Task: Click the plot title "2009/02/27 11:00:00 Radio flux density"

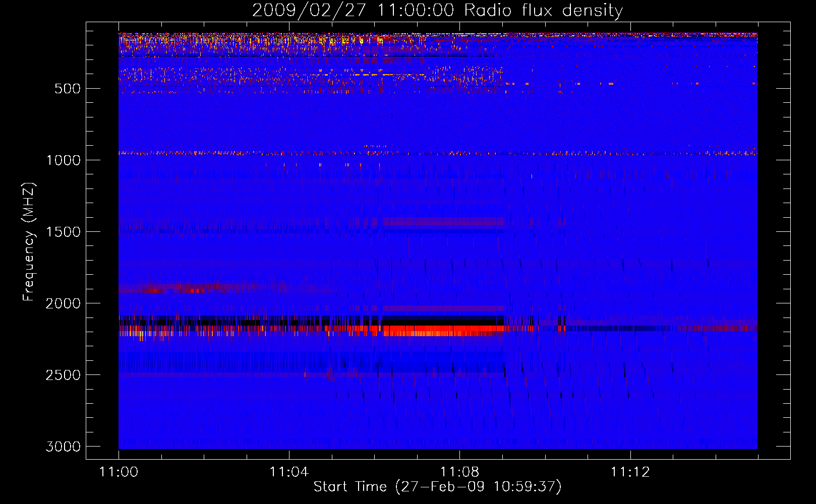Action: [x=437, y=10]
